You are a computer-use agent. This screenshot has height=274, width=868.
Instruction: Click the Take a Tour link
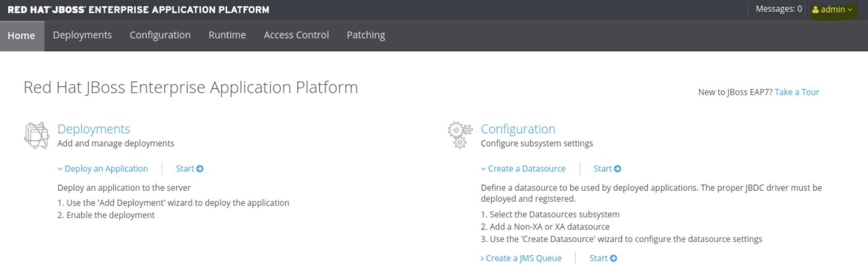pyautogui.click(x=796, y=92)
